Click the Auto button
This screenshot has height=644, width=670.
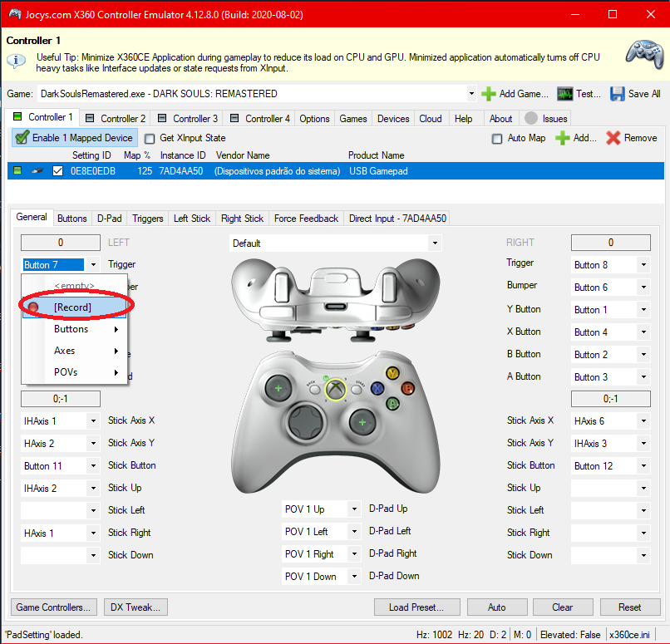(x=497, y=607)
